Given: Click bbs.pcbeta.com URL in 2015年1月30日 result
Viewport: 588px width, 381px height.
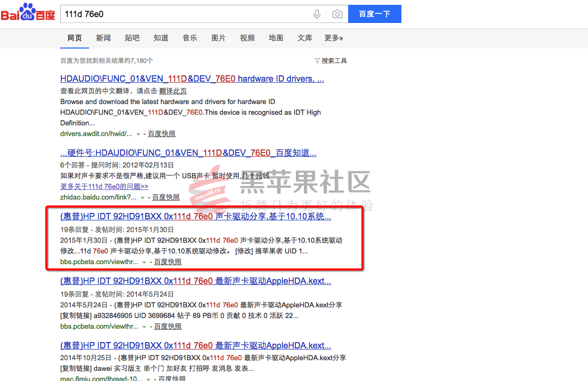Looking at the screenshot, I should point(99,261).
